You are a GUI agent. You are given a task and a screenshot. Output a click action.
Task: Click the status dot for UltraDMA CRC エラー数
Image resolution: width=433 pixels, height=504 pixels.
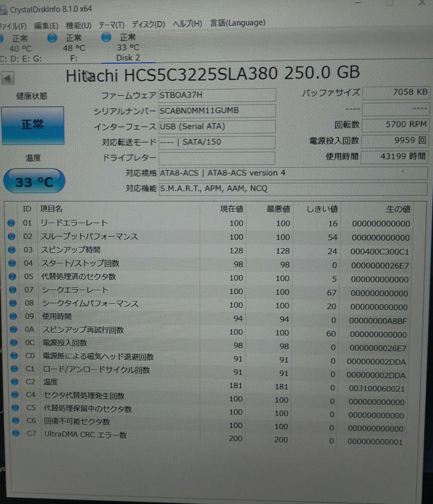[16, 433]
